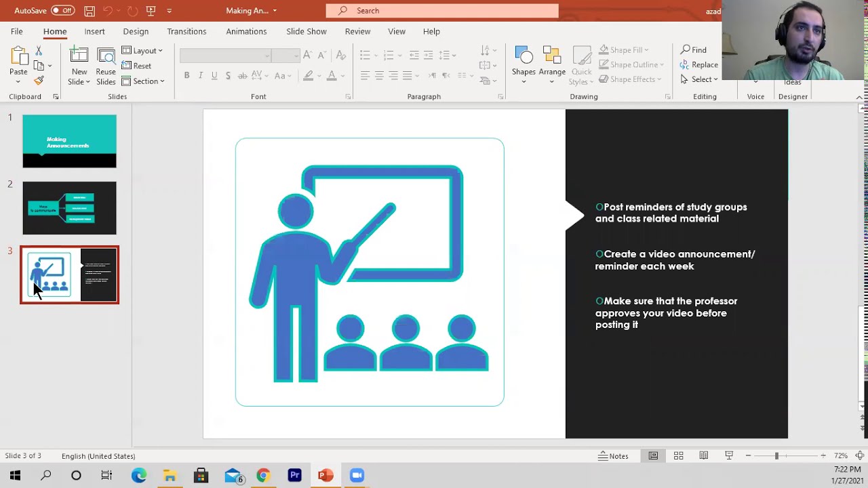
Task: Click the zoom out minus icon
Action: click(748, 456)
